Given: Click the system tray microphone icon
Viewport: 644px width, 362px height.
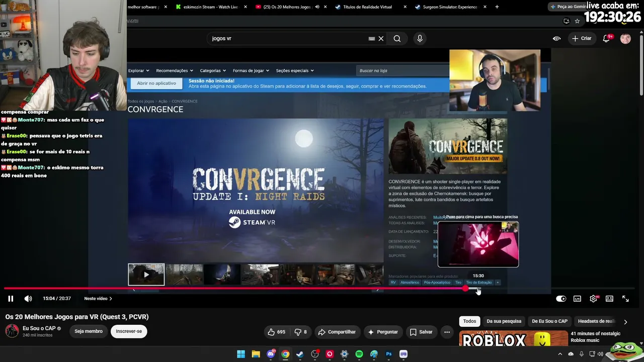Looking at the screenshot, I should tap(582, 354).
